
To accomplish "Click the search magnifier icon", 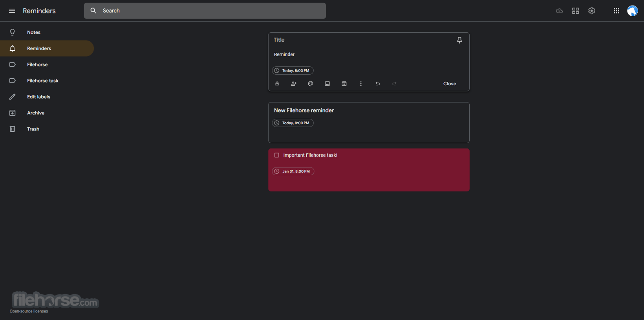I will (93, 11).
